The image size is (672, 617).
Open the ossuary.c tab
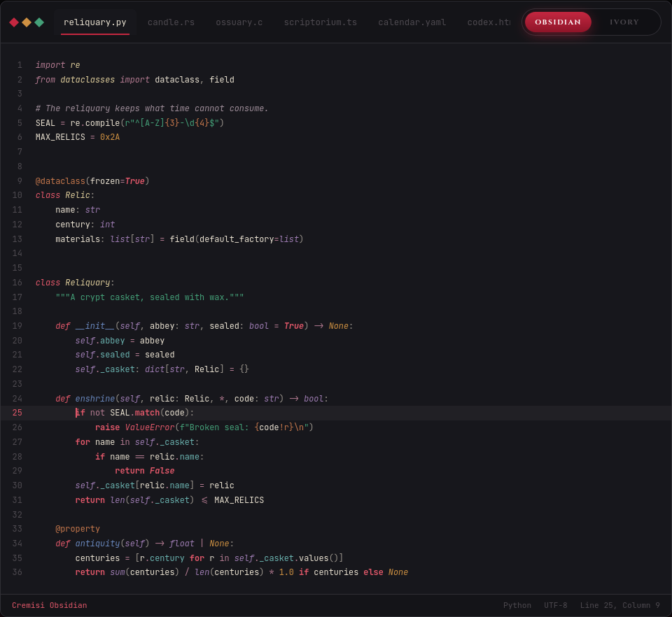click(x=239, y=22)
